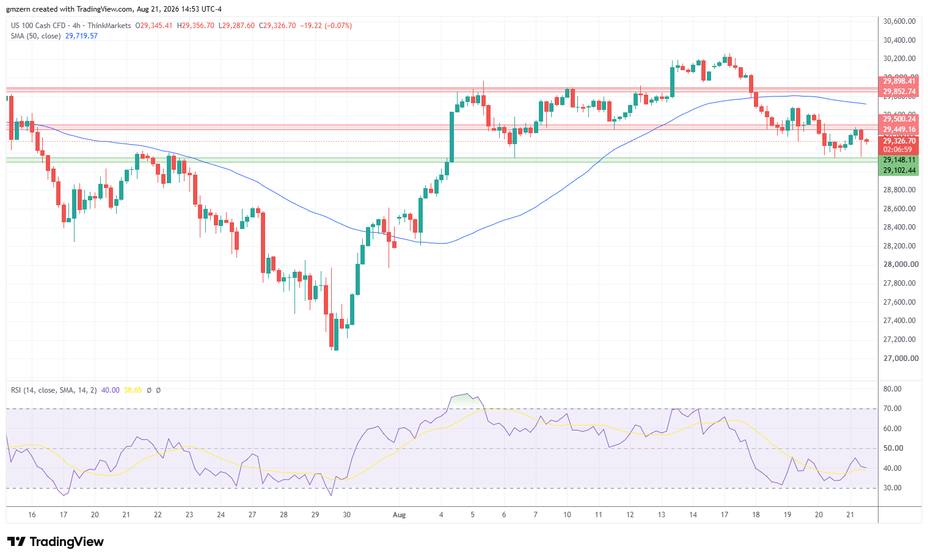Click date 30 on the time axis

tap(346, 515)
